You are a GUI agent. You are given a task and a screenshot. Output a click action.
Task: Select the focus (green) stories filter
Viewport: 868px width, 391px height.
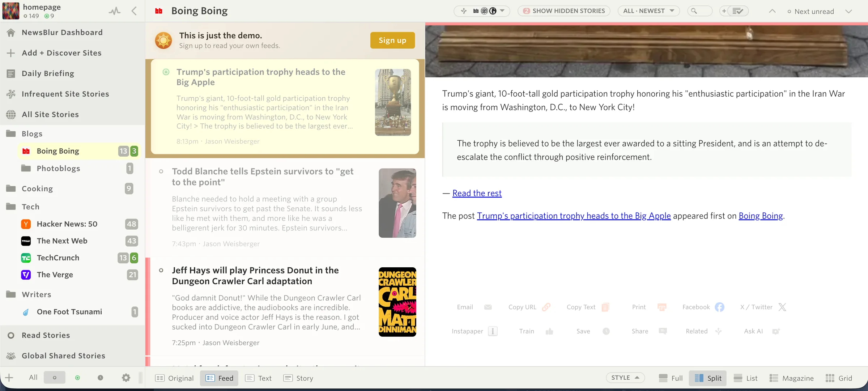[77, 378]
